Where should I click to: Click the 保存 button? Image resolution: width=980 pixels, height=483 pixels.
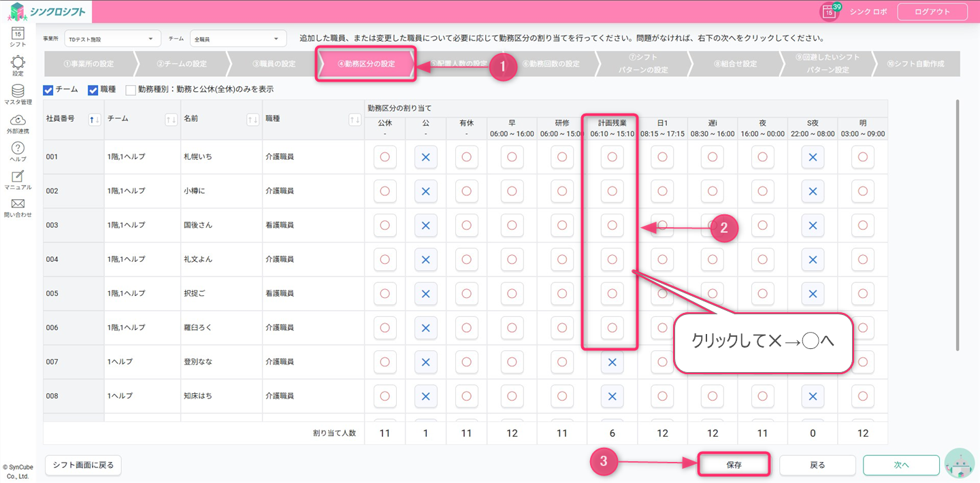point(734,465)
